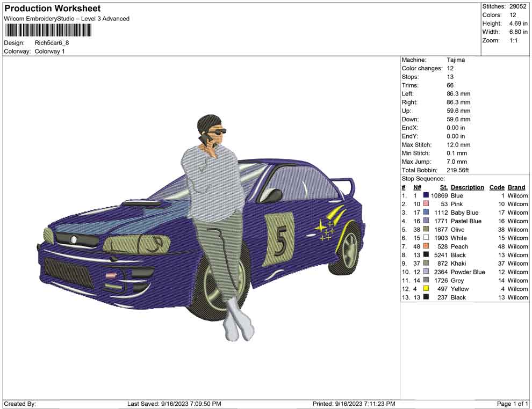The image size is (532, 409).
Task: Click the Pastel Blue color swatch
Action: (426, 221)
